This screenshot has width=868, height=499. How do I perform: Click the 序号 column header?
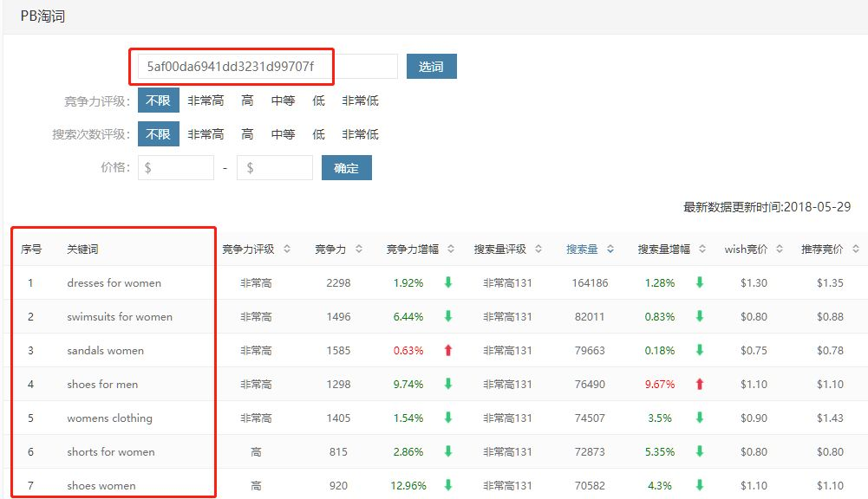coord(31,249)
